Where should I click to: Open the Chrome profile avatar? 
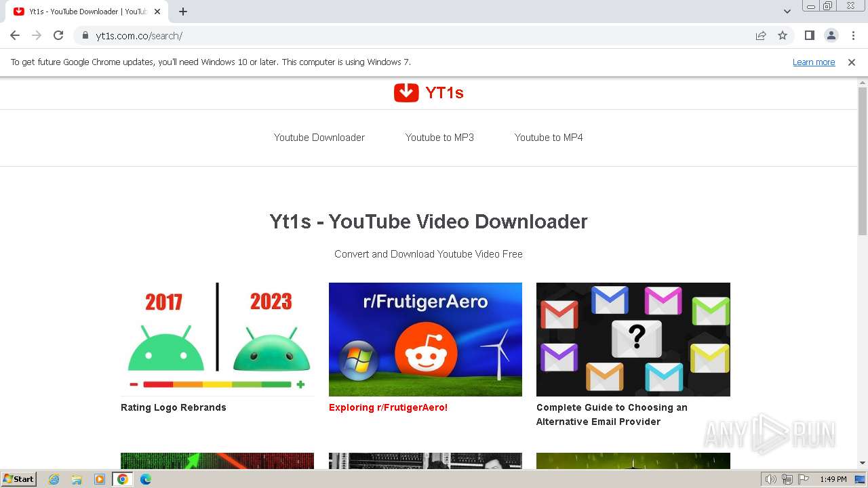[831, 35]
